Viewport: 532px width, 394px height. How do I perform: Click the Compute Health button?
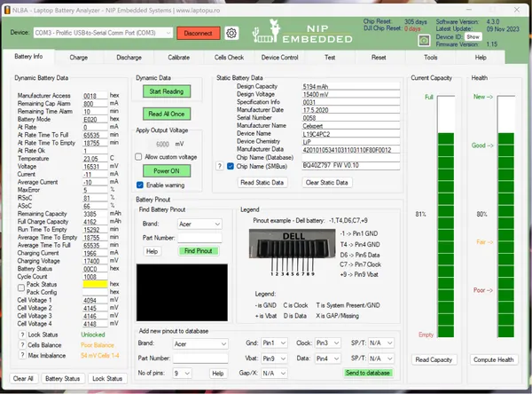point(494,359)
